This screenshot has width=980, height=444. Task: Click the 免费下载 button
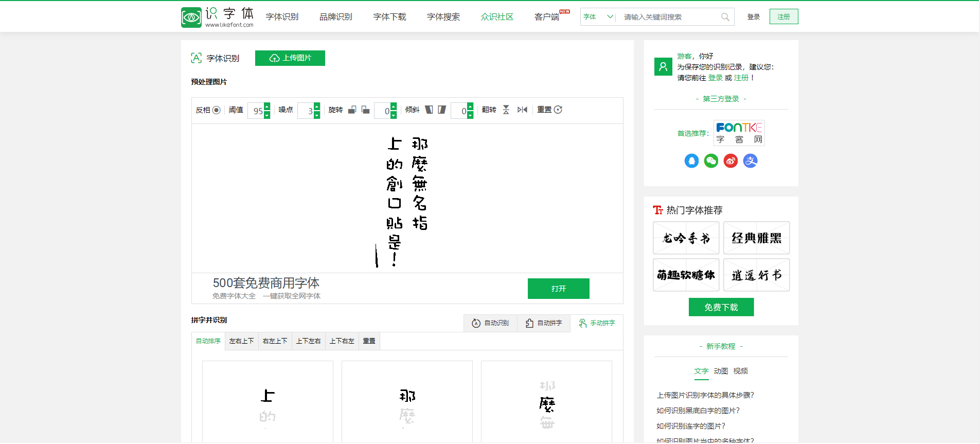[721, 307]
